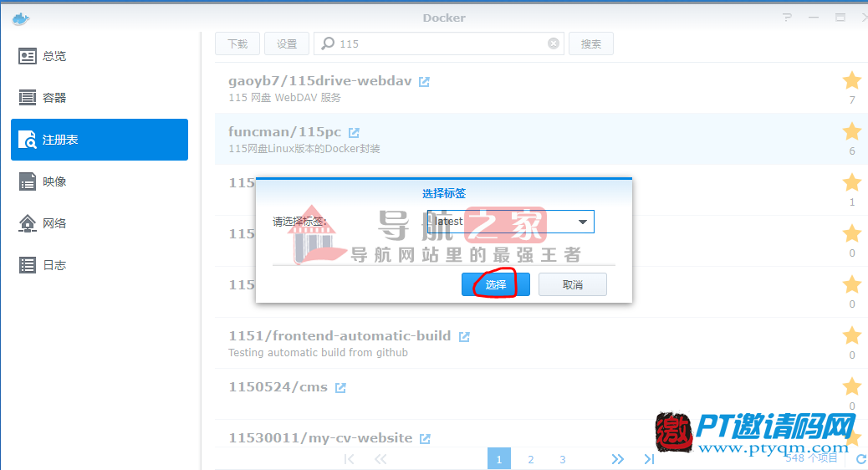Go to page 2
Screen dimensions: 868x470
(530, 459)
